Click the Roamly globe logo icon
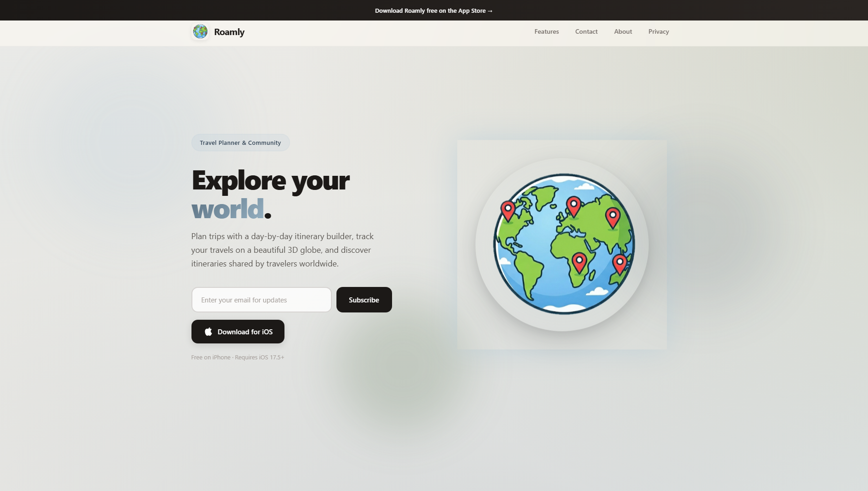Screen dimensions: 868x491 pos(200,31)
